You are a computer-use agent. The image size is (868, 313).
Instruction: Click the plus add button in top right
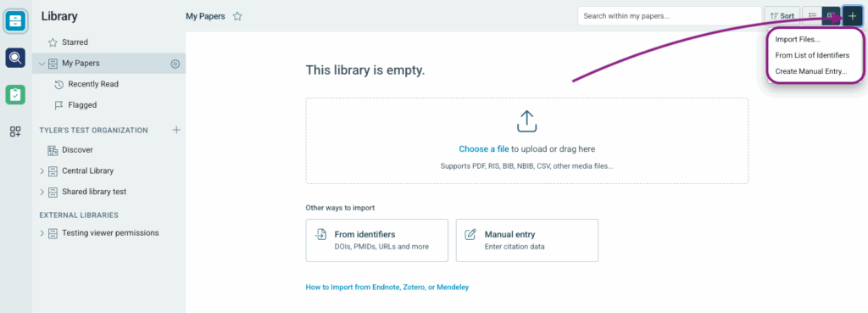pyautogui.click(x=852, y=16)
